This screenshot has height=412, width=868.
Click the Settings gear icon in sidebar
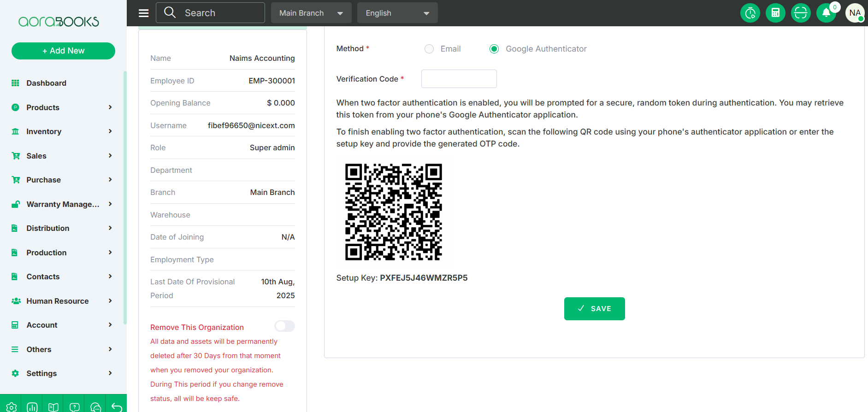pos(15,373)
